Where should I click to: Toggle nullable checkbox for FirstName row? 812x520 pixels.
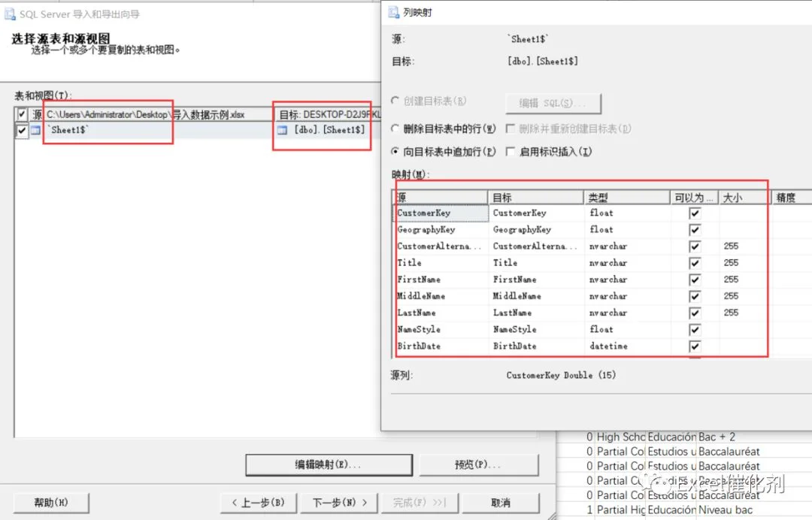(695, 280)
